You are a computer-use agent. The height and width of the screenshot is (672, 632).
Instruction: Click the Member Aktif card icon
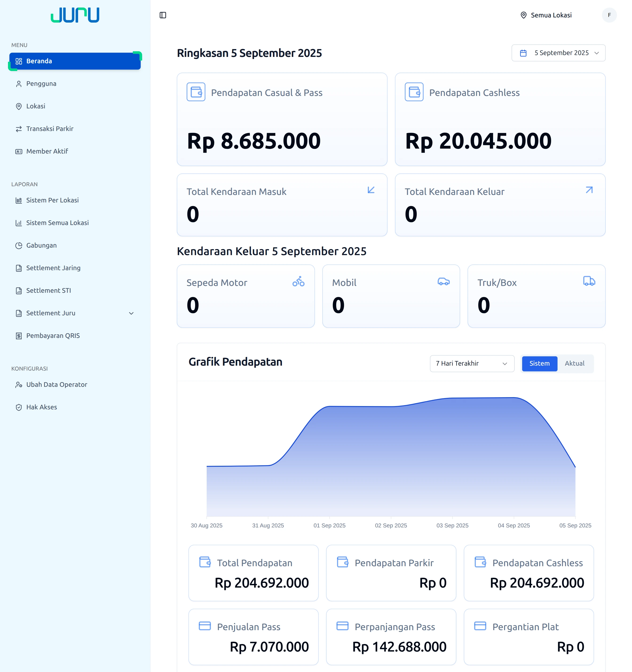point(19,151)
